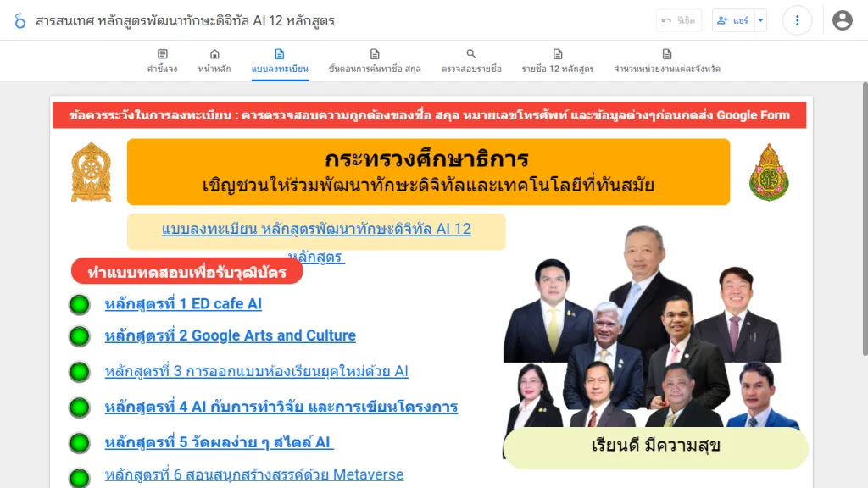Open หลักสูตรที่ 3 การออกแบบห้องเรียนยุคใหม่ด้วย AI

[256, 371]
